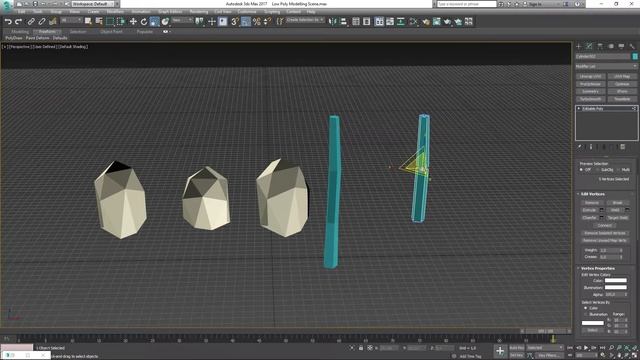
Task: Click the Remove Isolated Vertices button
Action: click(605, 233)
